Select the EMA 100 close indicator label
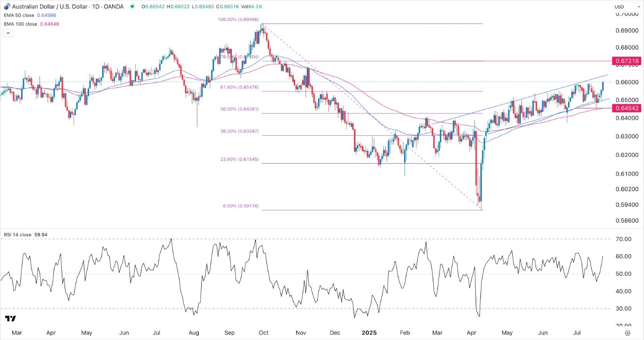Viewport: 644px width, 340px height. click(x=22, y=24)
